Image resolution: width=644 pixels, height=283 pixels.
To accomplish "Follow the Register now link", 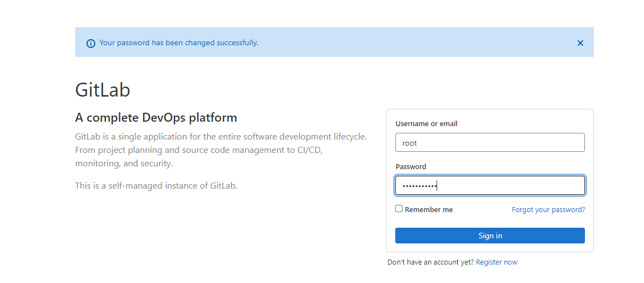I will [x=497, y=262].
